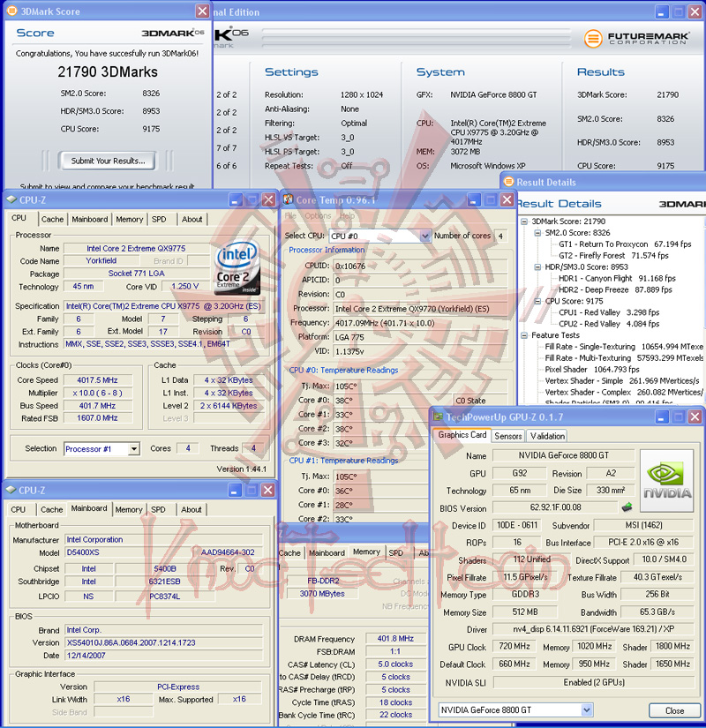Select Graphics Card tab in GPU-Z
This screenshot has width=706, height=728.
[462, 434]
